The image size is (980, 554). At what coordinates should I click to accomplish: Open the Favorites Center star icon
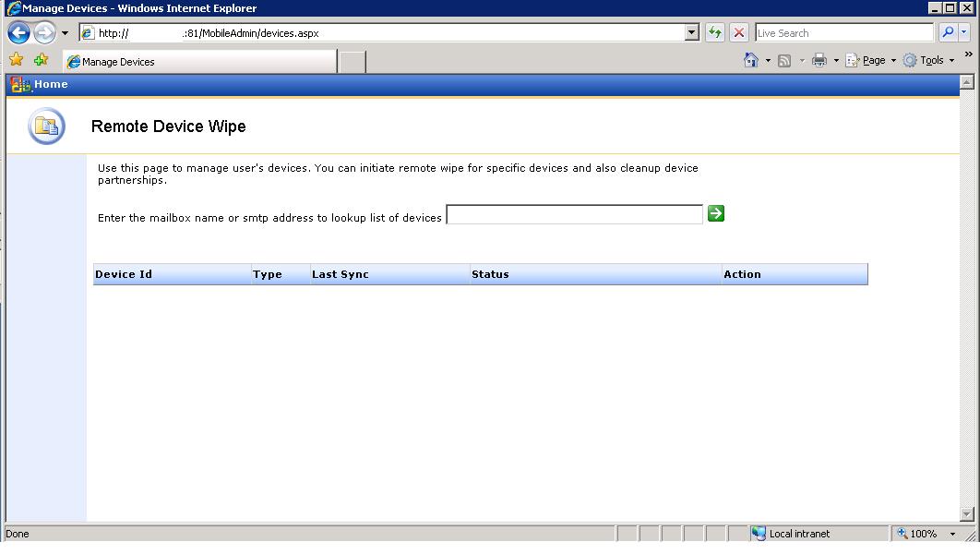[x=17, y=60]
